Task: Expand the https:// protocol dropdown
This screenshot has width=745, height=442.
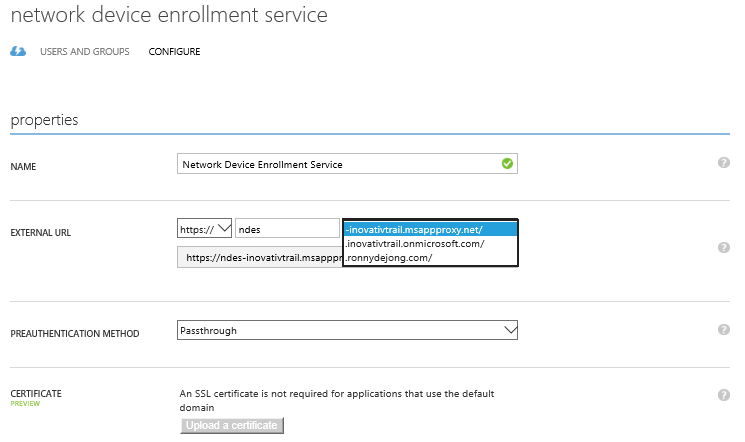Action: (x=204, y=229)
